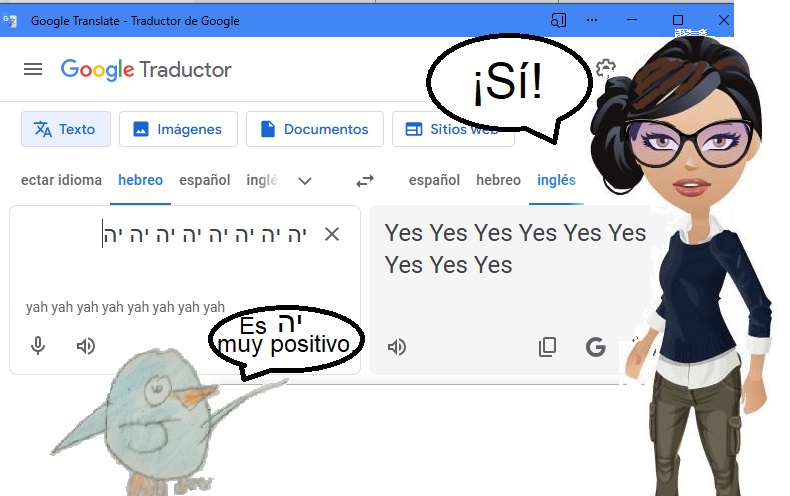Screen dimensions: 790x496
Task: Select hebreo as source language
Action: pyautogui.click(x=140, y=180)
